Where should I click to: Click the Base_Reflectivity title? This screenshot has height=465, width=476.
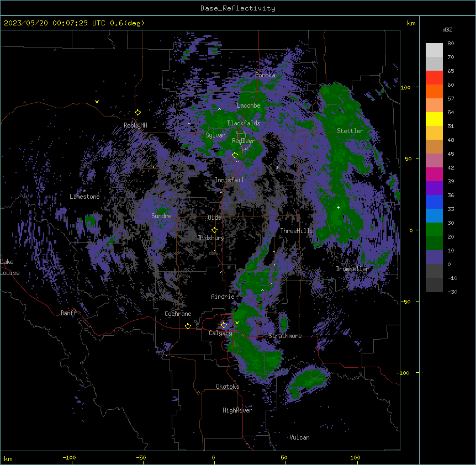[x=238, y=8]
